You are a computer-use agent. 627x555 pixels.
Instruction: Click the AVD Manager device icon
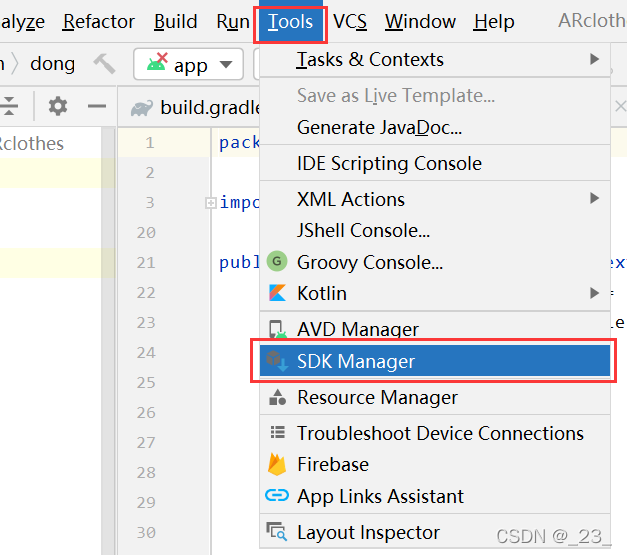[278, 329]
